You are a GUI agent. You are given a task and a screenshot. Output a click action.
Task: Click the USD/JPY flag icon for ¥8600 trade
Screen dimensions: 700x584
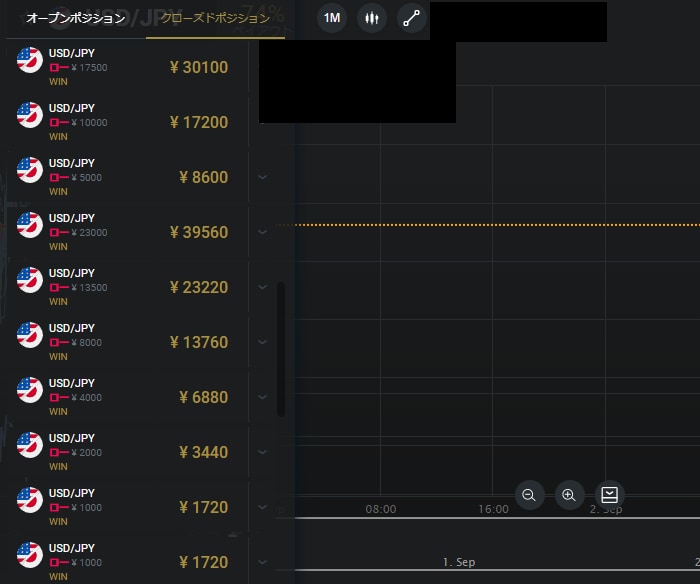(30, 170)
